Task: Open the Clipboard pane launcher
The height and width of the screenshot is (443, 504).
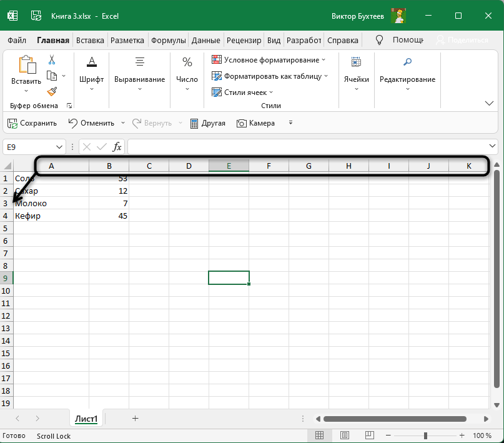Action: click(69, 106)
